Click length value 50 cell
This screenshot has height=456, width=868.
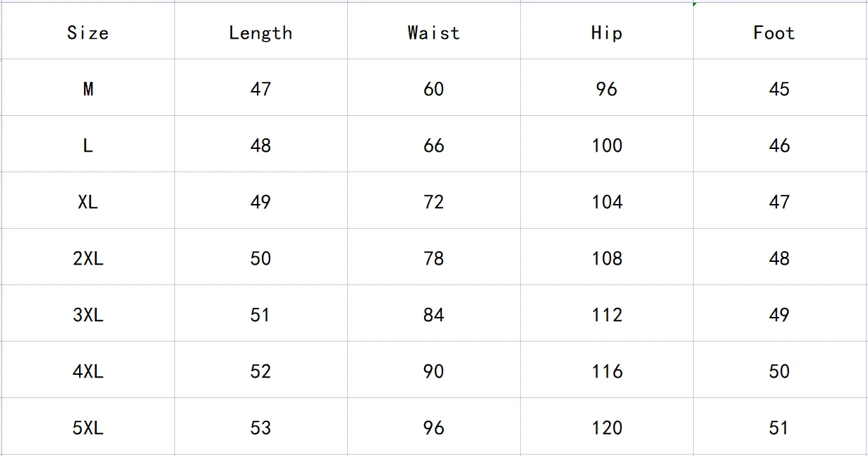260,258
